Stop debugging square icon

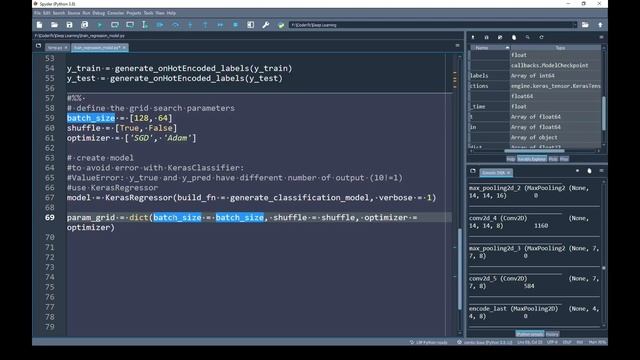click(236, 25)
